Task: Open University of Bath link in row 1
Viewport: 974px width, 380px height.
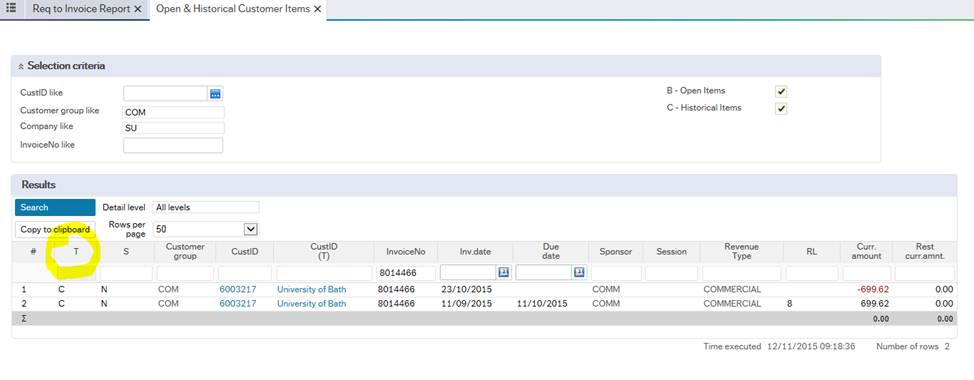Action: click(x=311, y=289)
